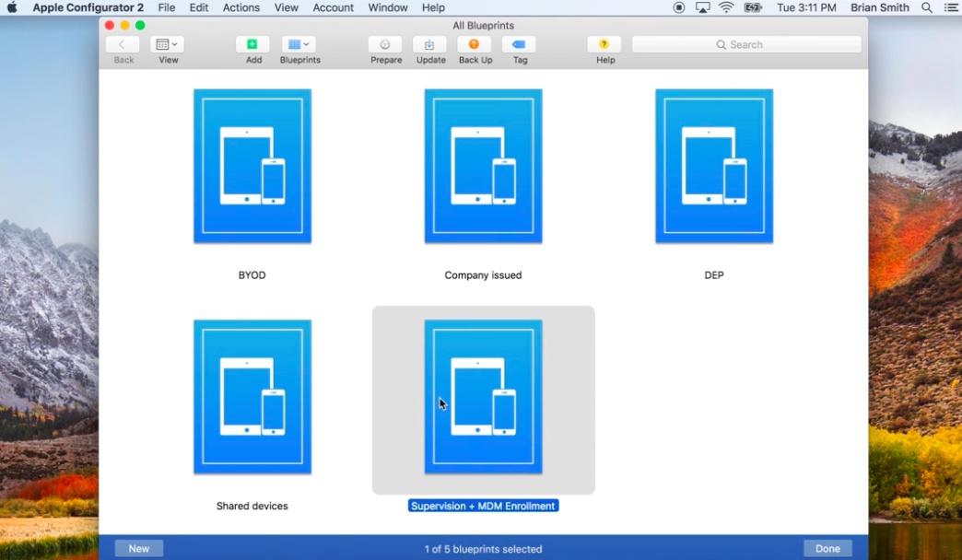Open the Account menu
Image resolution: width=962 pixels, height=560 pixels.
point(334,8)
